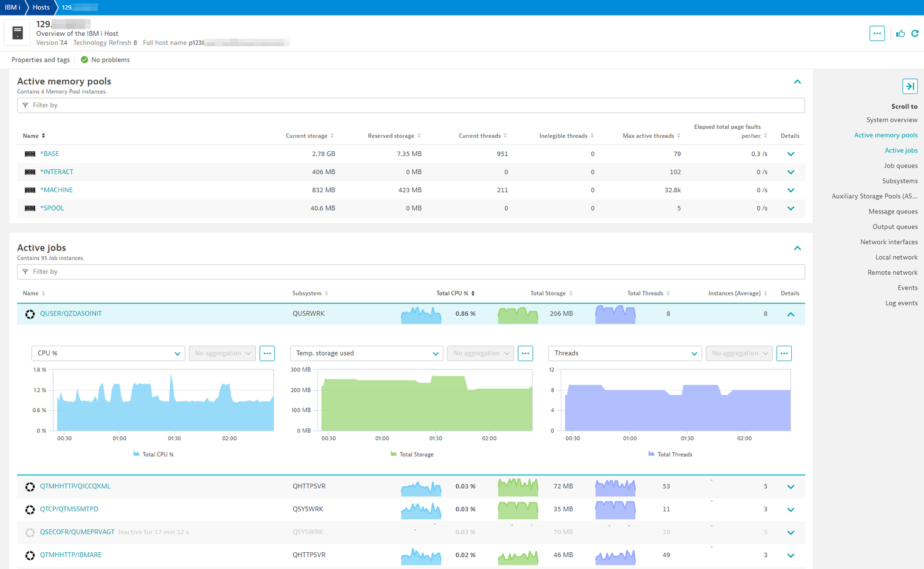Refresh the host page
This screenshot has width=924, height=569.
click(x=915, y=33)
